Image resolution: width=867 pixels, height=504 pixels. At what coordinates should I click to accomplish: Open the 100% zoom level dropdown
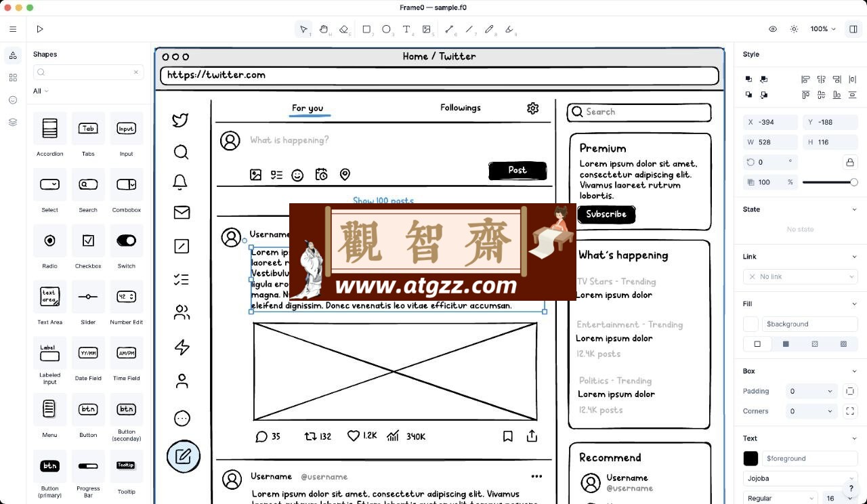pos(823,29)
